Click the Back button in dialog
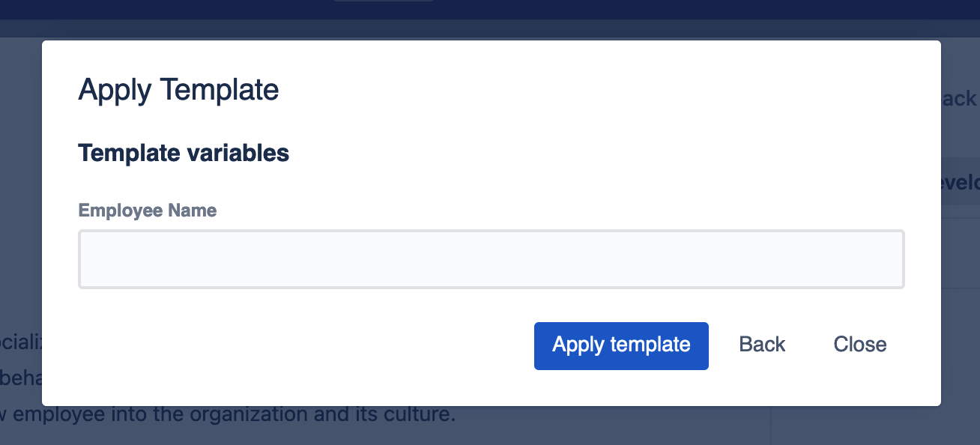 tap(762, 345)
